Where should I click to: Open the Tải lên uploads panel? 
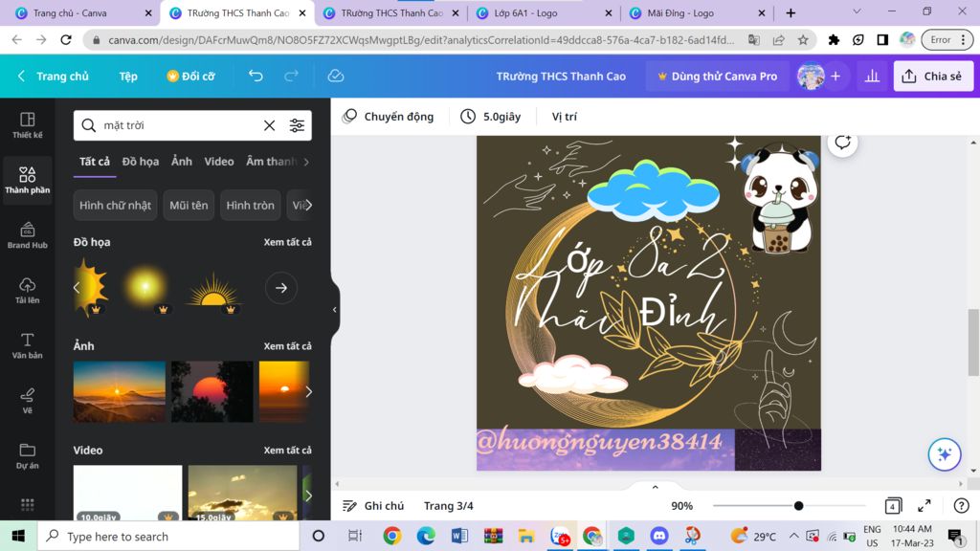(28, 291)
